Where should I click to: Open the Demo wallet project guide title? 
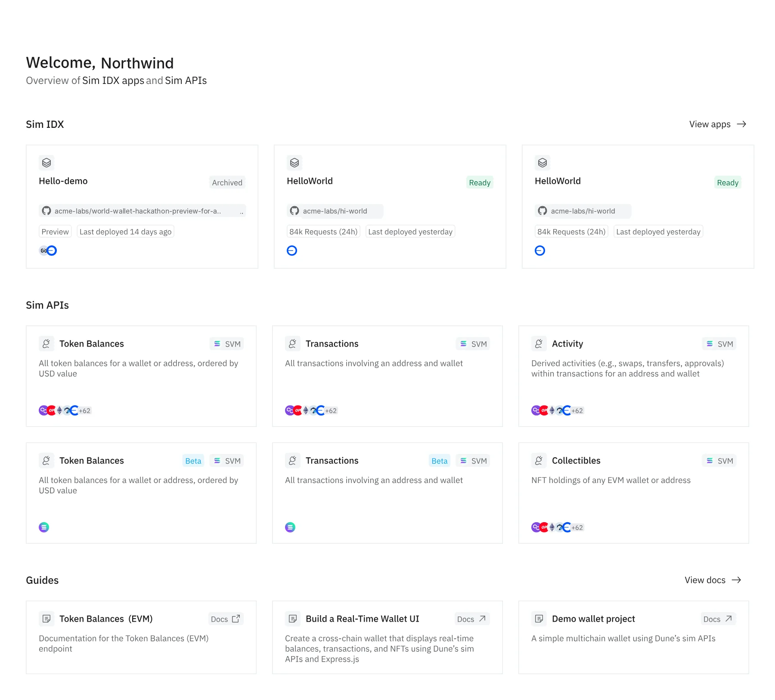pos(593,619)
